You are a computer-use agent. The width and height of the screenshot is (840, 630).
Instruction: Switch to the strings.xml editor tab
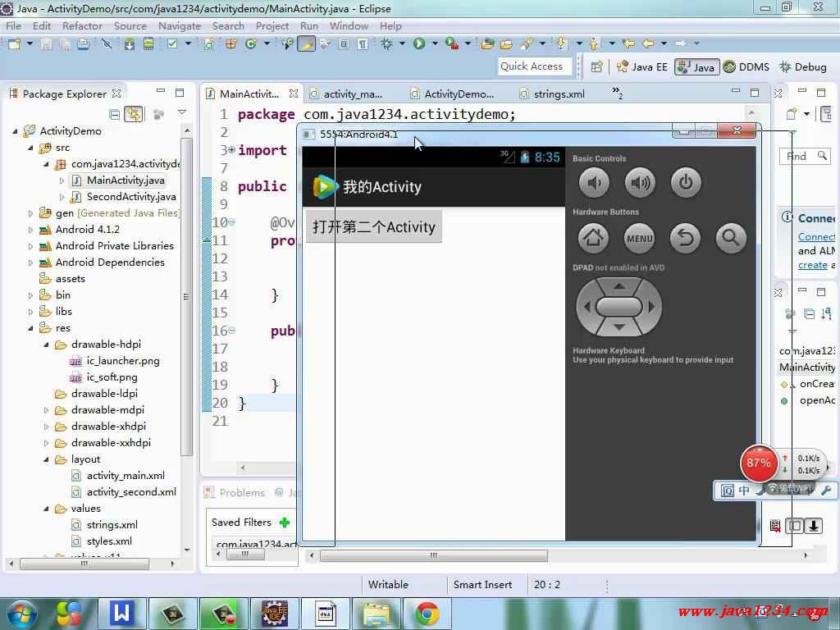(x=552, y=94)
